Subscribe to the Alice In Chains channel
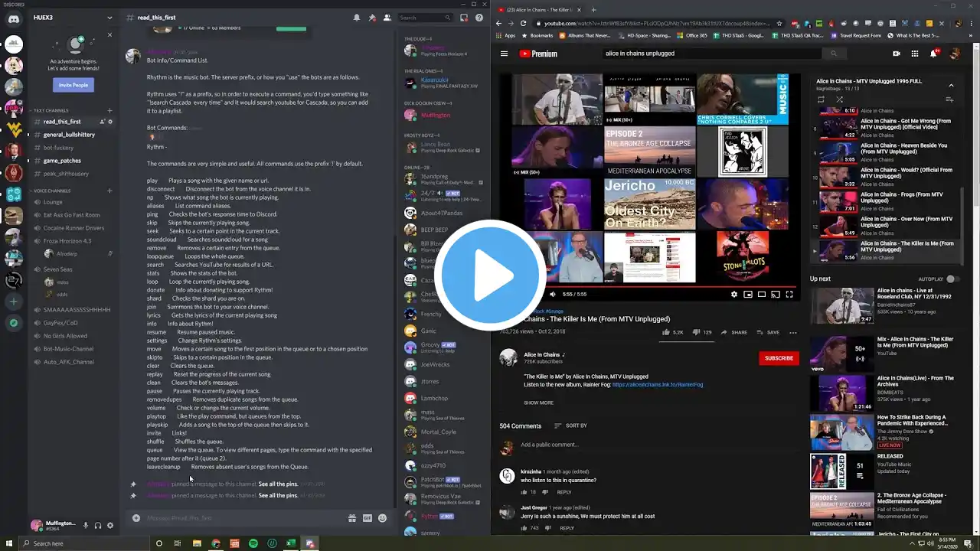 (779, 358)
